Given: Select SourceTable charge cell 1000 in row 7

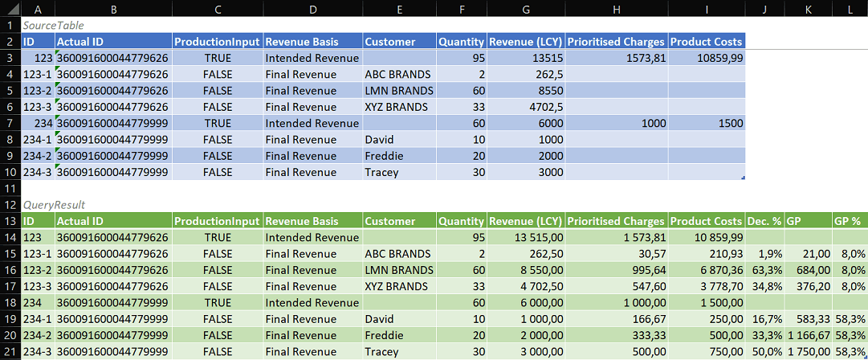Looking at the screenshot, I should click(x=617, y=123).
